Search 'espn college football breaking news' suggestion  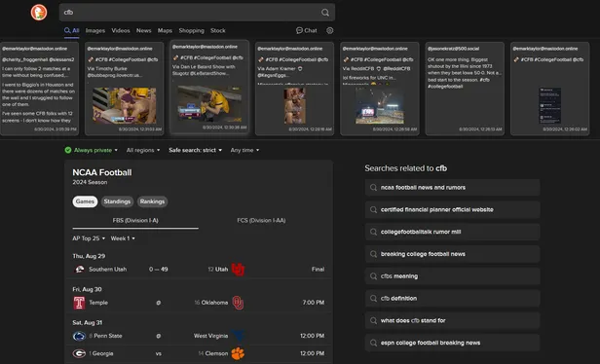pos(452,343)
